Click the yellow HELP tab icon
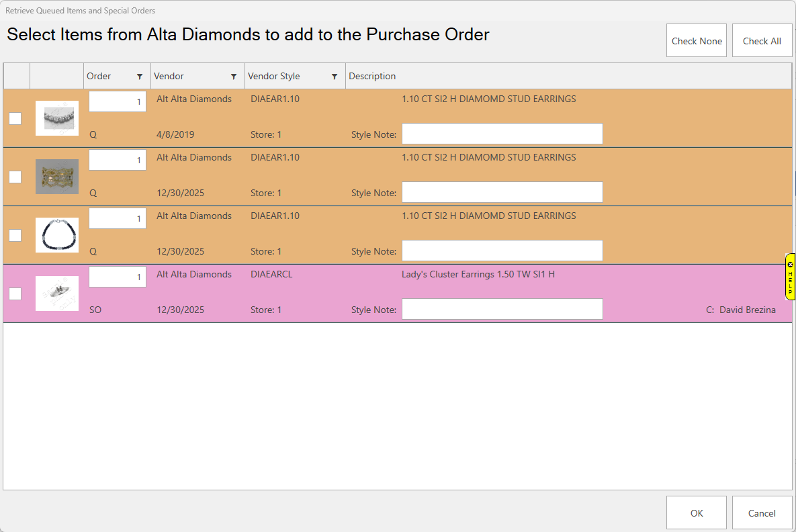 point(790,276)
